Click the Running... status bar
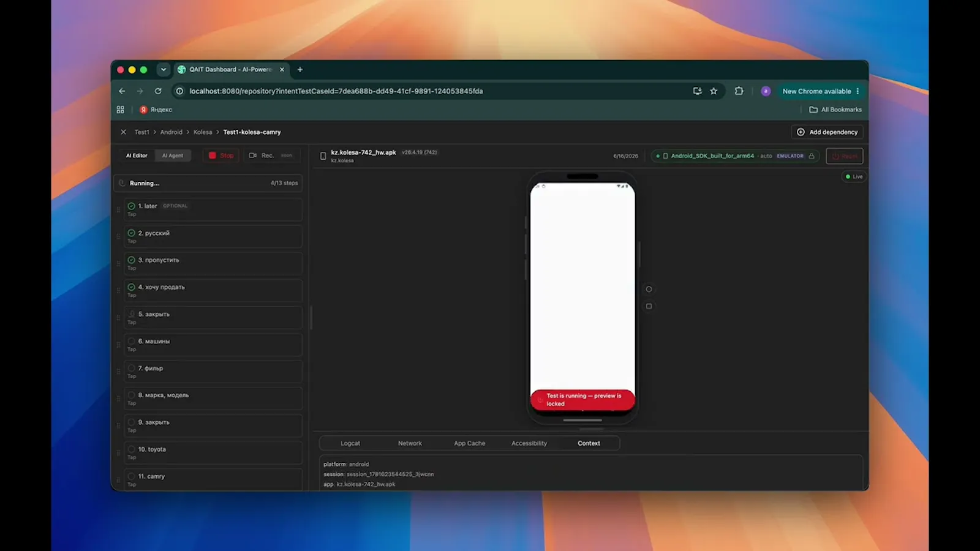The width and height of the screenshot is (980, 551). pyautogui.click(x=208, y=183)
